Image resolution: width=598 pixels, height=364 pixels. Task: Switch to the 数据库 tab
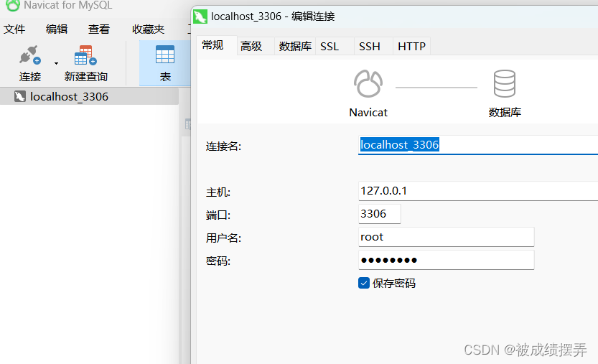click(295, 46)
